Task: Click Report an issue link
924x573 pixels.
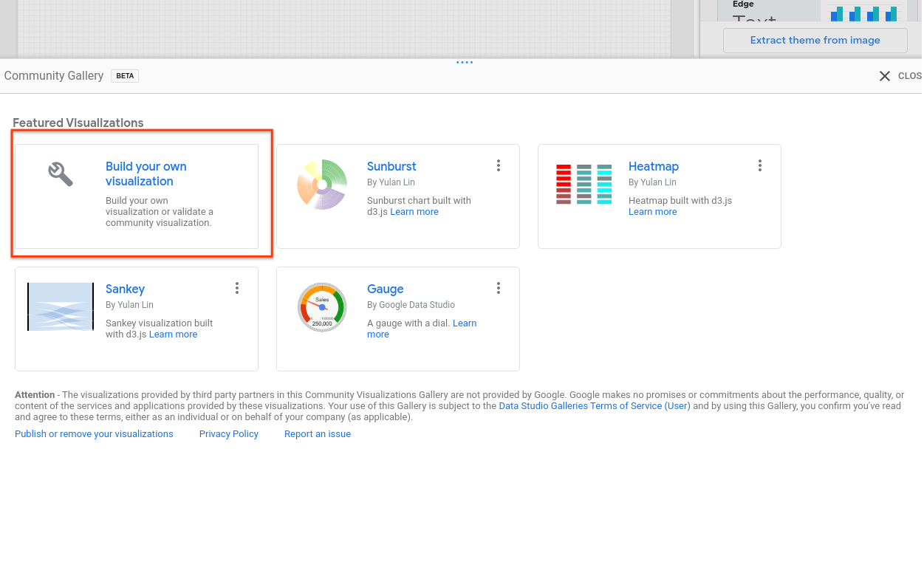Action: [318, 434]
